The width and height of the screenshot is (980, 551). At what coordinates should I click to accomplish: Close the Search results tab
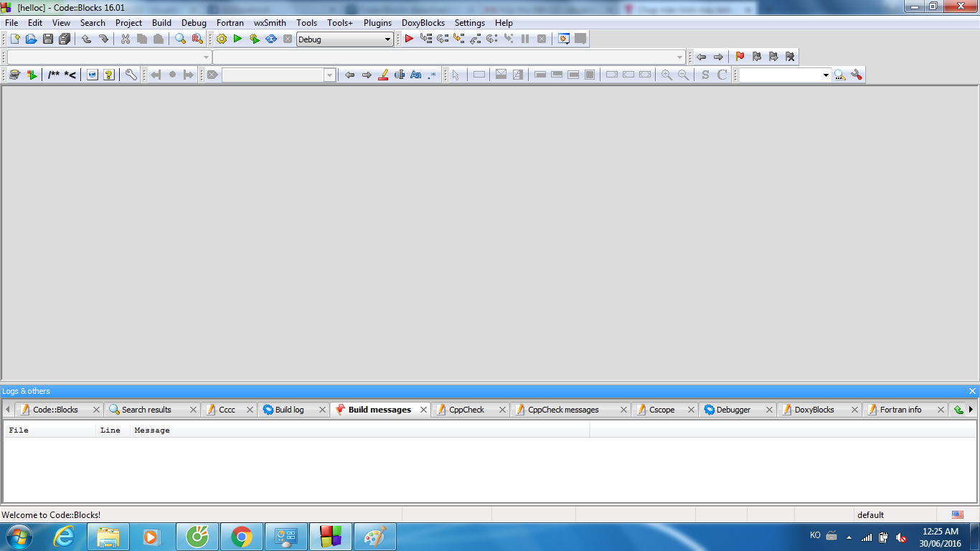[193, 410]
